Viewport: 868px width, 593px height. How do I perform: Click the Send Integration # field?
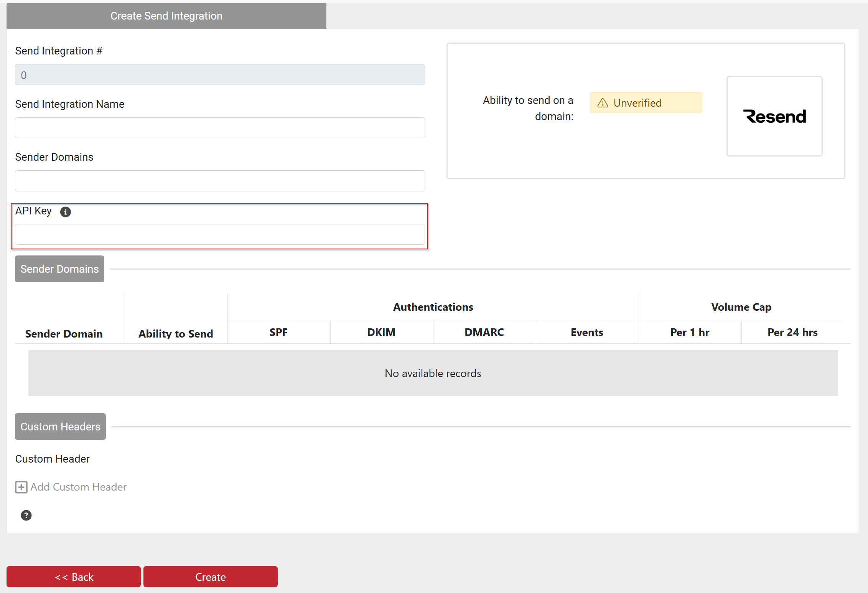(x=220, y=75)
